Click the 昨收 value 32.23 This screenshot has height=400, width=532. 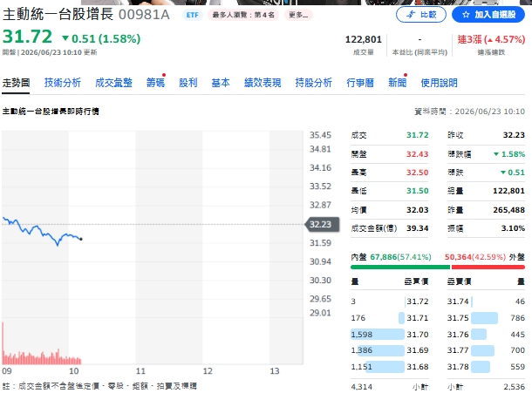(x=514, y=135)
